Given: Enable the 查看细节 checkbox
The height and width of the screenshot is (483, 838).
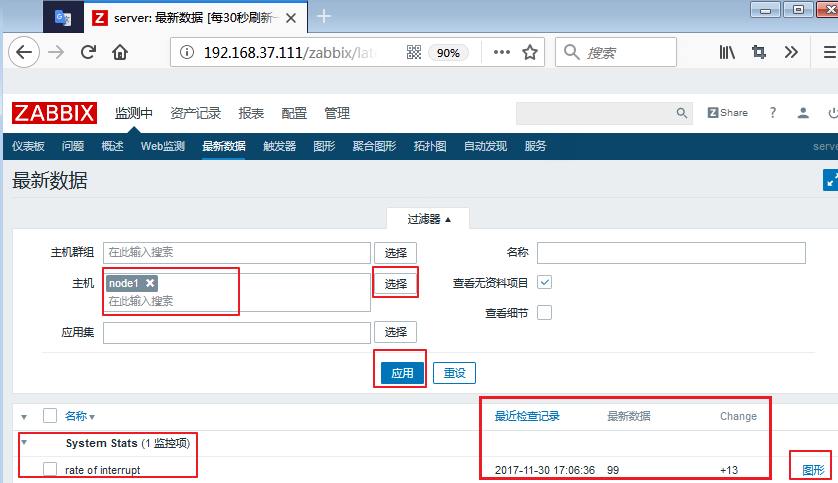Looking at the screenshot, I should coord(545,312).
